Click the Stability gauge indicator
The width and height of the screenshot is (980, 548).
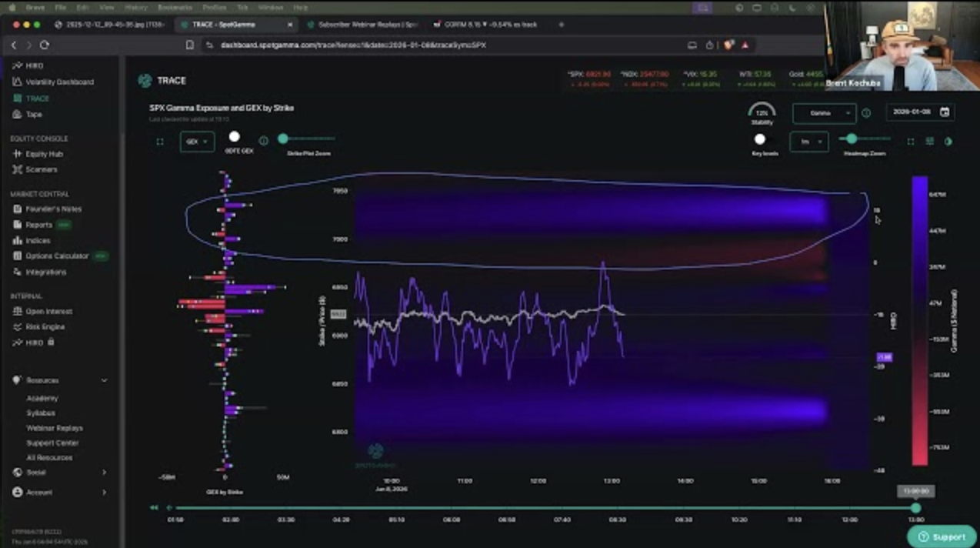click(x=762, y=112)
